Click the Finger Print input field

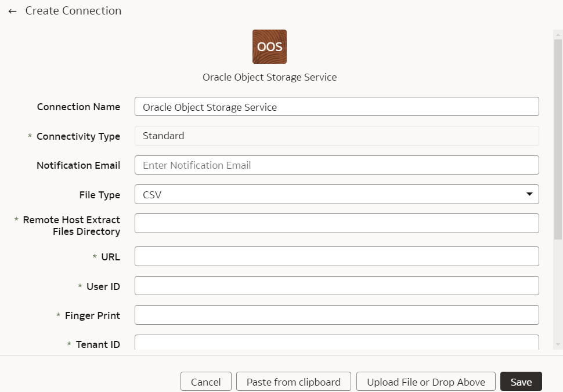click(x=337, y=314)
